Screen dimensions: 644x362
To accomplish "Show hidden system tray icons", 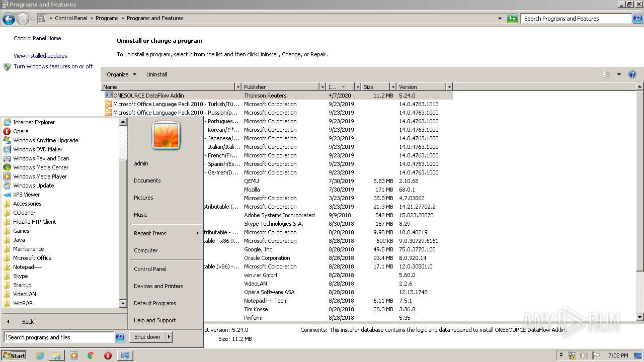I will point(561,355).
